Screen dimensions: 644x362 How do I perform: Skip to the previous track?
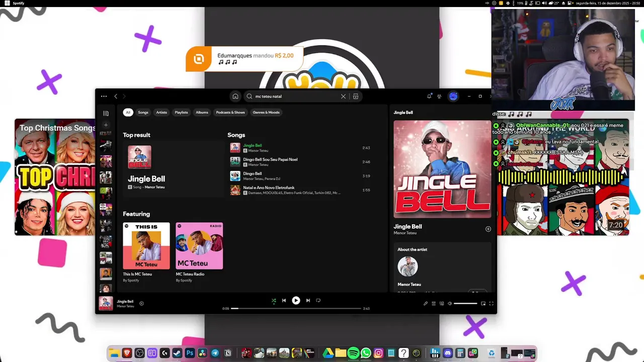click(x=284, y=301)
